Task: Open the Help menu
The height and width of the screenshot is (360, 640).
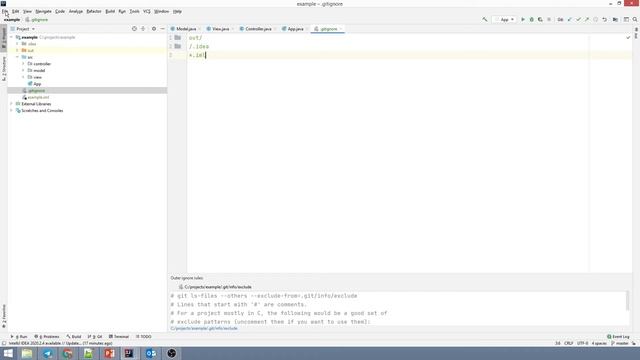Action: point(177,11)
